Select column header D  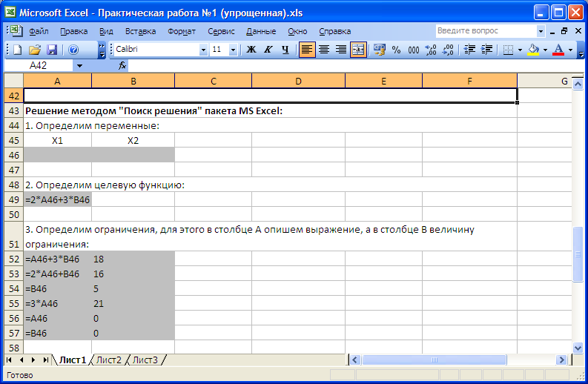click(x=298, y=82)
